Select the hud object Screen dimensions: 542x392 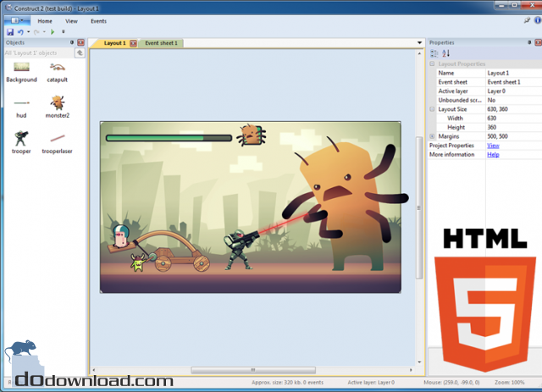click(21, 108)
